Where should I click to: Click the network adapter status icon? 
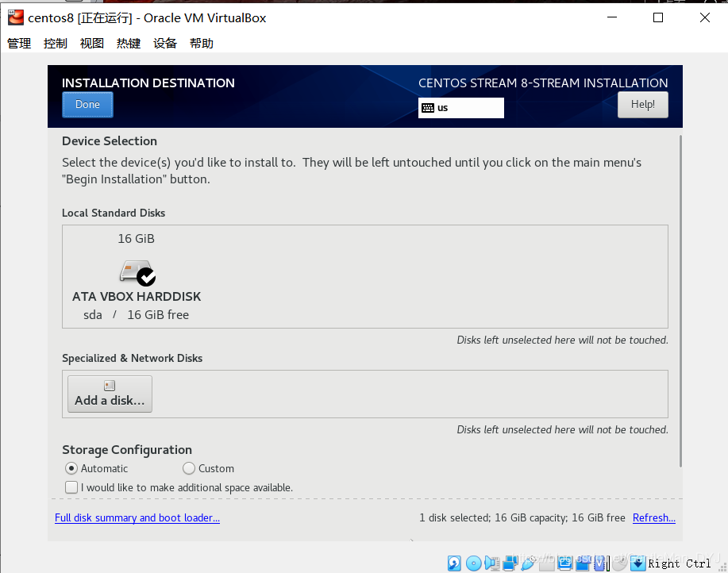click(x=510, y=563)
